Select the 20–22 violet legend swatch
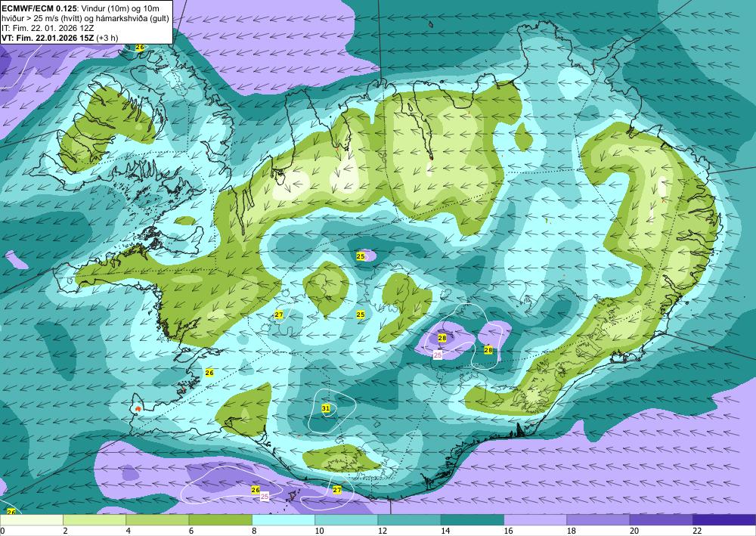The width and height of the screenshot is (756, 536). pos(661,519)
